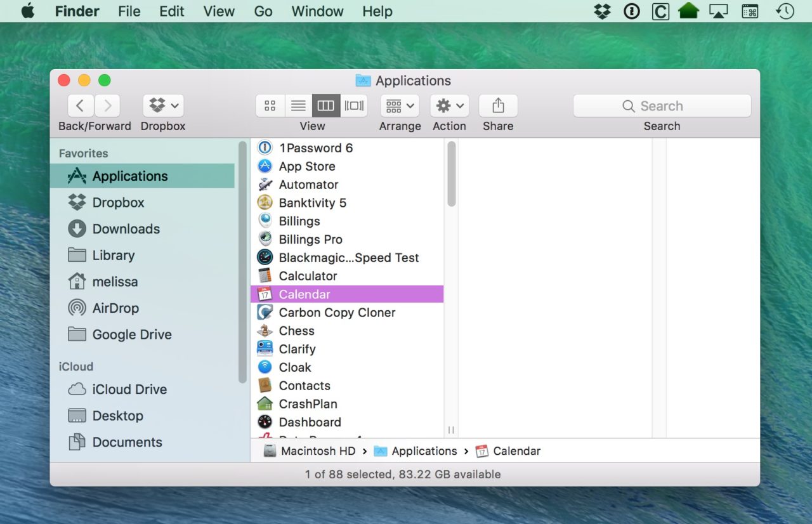Screen dimensions: 812x524
Task: Select Google Drive in the sidebar
Action: pyautogui.click(x=142, y=334)
